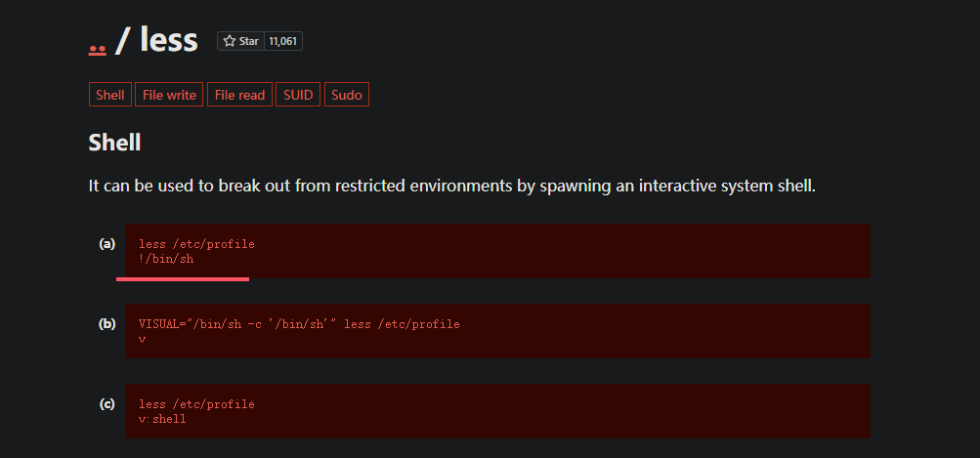Click the restricted environments description paragraph
This screenshot has width=980, height=458.
(x=451, y=186)
